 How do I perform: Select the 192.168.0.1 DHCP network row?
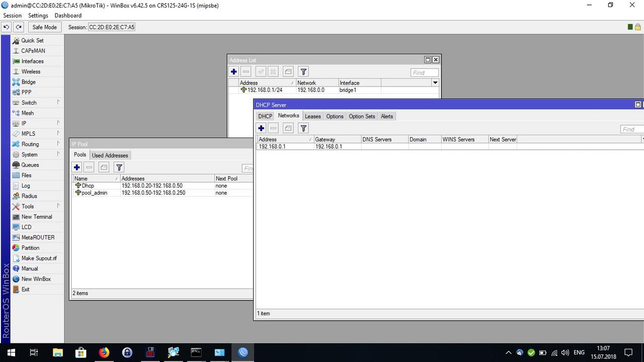(450, 147)
